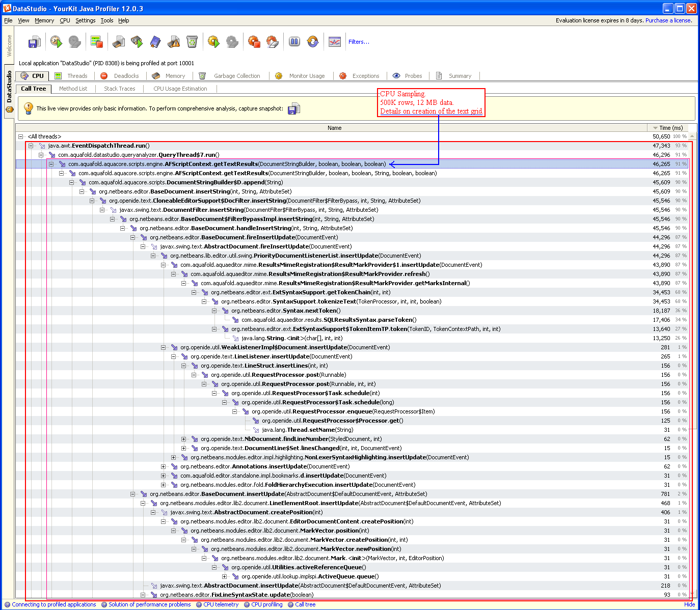Click the red gear with stop square icon
700x610 pixels.
point(254,42)
